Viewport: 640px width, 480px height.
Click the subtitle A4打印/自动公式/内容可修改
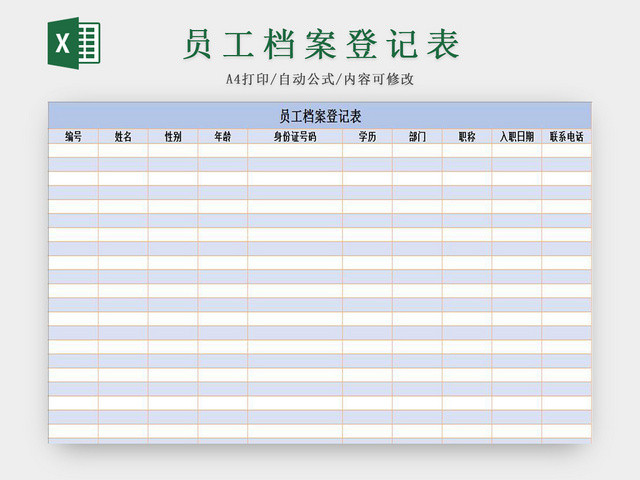coord(320,79)
